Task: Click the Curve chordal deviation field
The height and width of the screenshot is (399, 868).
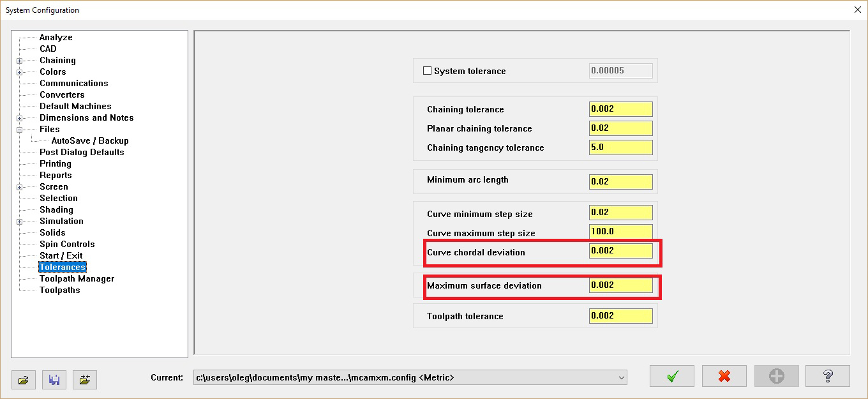Action: click(x=621, y=251)
